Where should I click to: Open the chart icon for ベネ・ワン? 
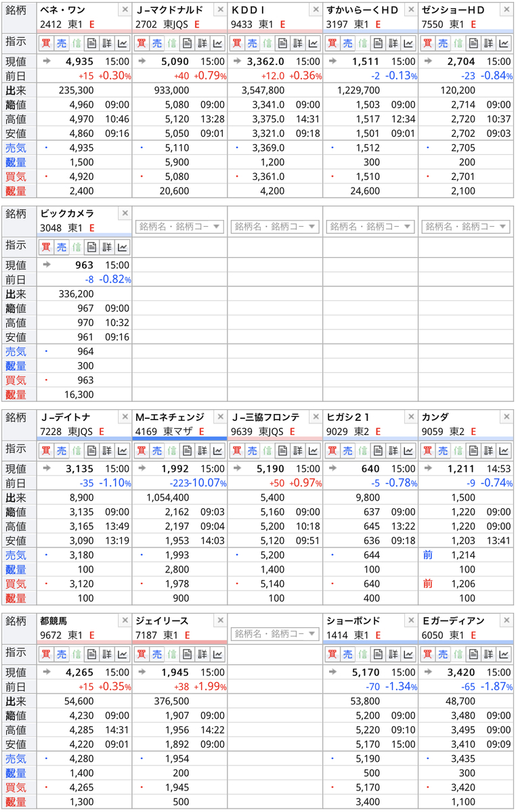(x=123, y=43)
